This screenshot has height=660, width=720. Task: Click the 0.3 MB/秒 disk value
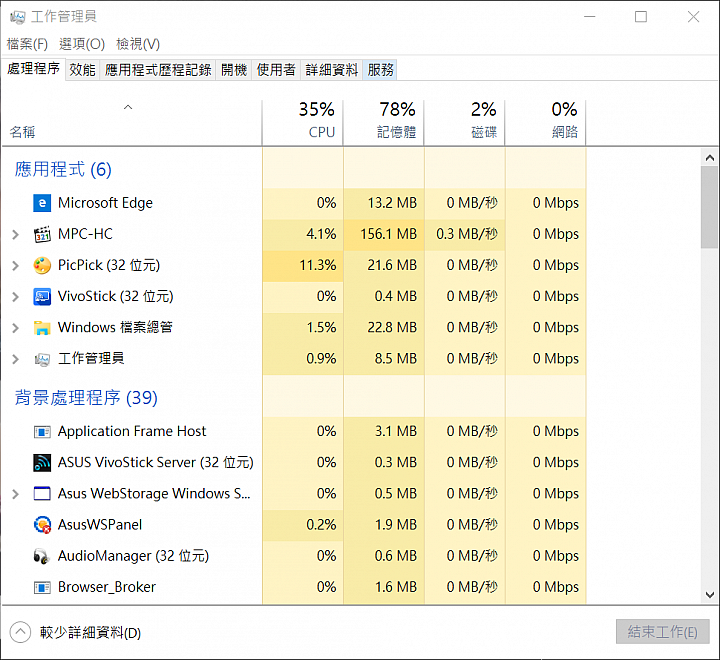pyautogui.click(x=467, y=234)
